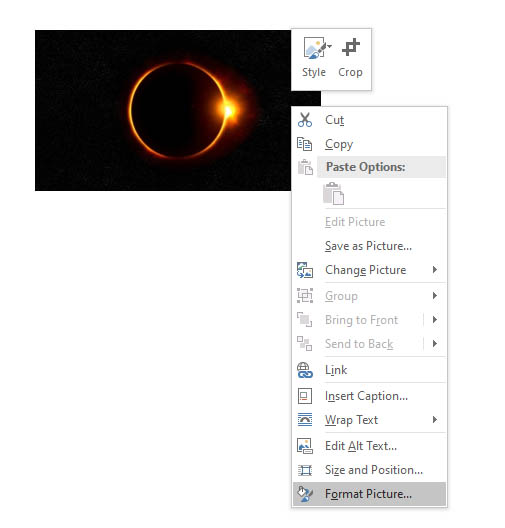Image resolution: width=505 pixels, height=528 pixels.
Task: Click the Send to Back entry text
Action: click(x=359, y=344)
